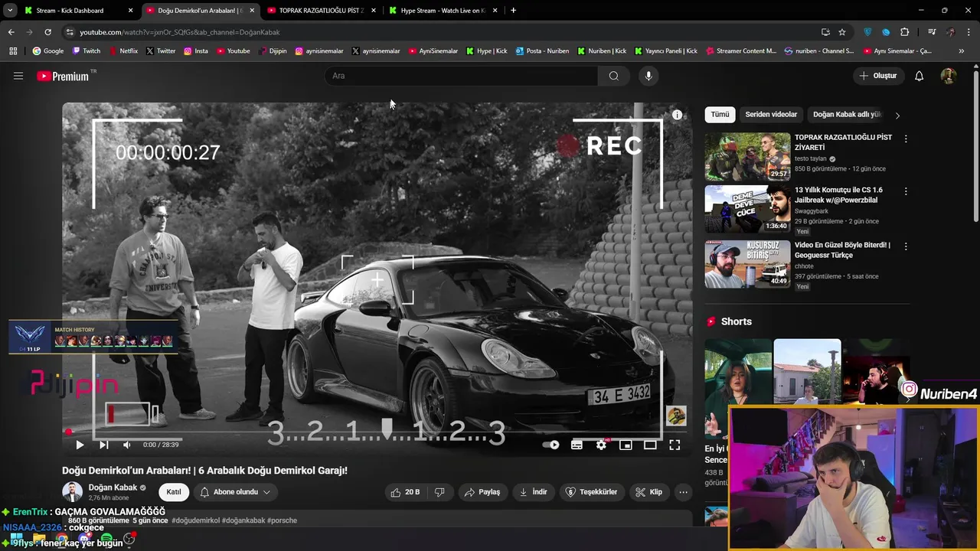This screenshot has height=551, width=980.
Task: Open the tab search dropdown
Action: (x=10, y=11)
